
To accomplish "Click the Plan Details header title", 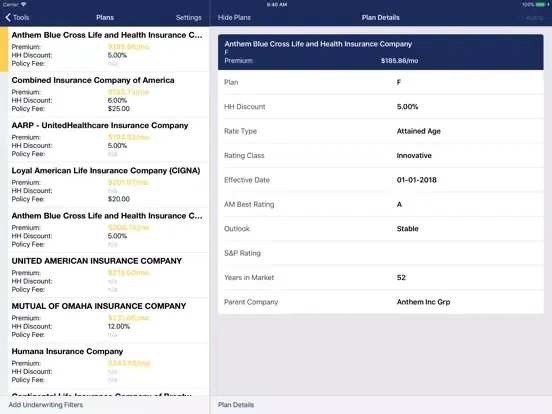I will [381, 17].
